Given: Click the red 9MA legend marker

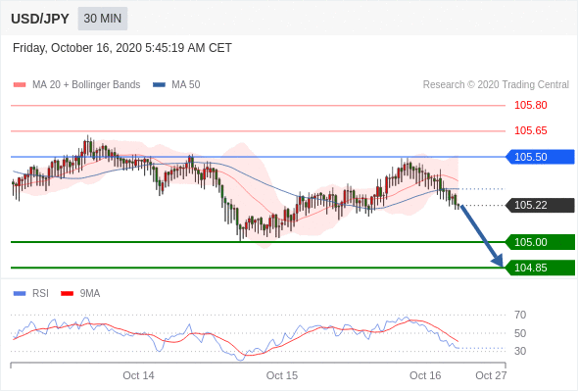Looking at the screenshot, I should point(67,294).
